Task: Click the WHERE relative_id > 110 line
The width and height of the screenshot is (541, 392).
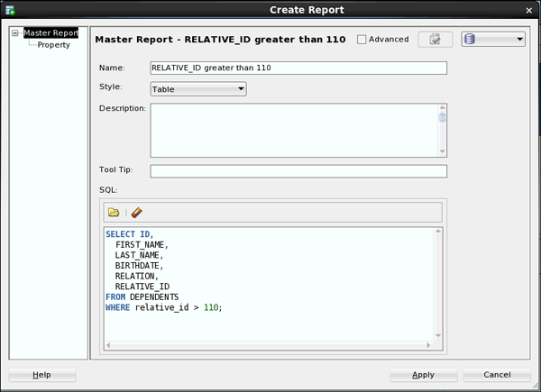Action: [164, 307]
